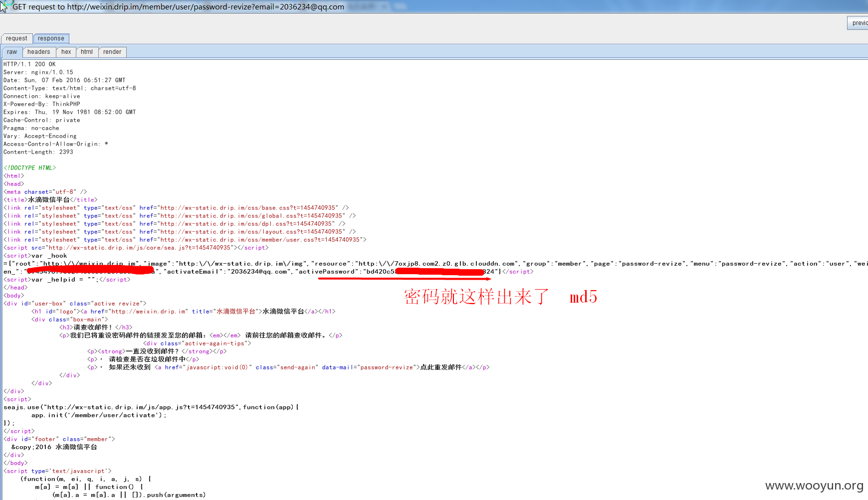The width and height of the screenshot is (868, 500).
Task: Click the dpl.css stylesheet link line
Action: tap(174, 224)
